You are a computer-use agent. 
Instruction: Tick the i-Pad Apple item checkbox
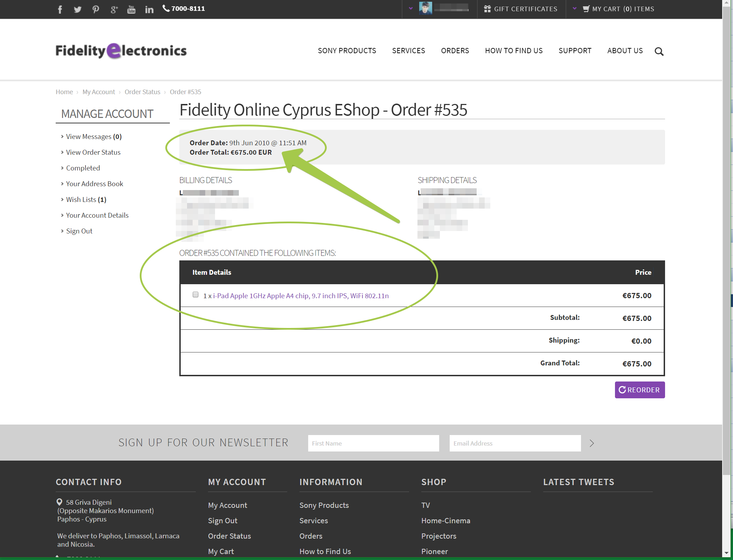pos(195,295)
